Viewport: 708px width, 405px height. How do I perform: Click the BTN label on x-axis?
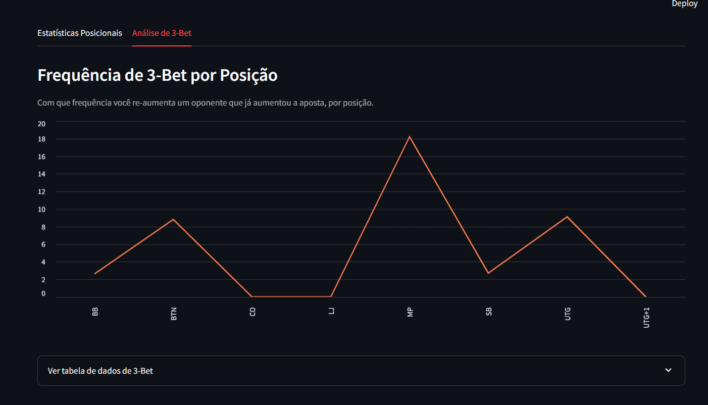click(x=174, y=313)
